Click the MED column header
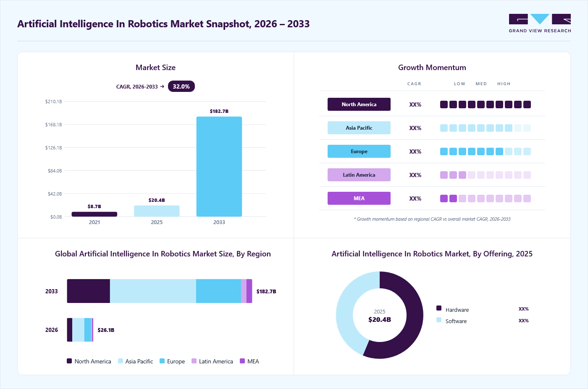This screenshot has width=588, height=389. 481,84
